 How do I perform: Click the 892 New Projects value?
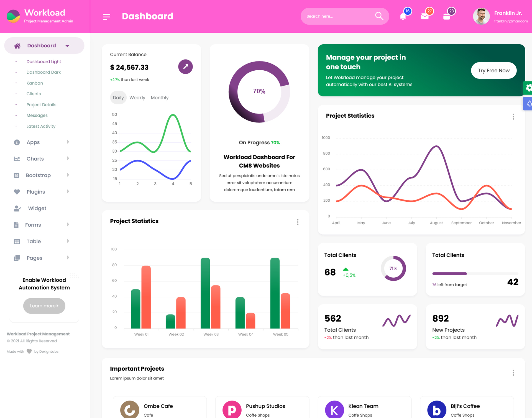[x=441, y=319]
